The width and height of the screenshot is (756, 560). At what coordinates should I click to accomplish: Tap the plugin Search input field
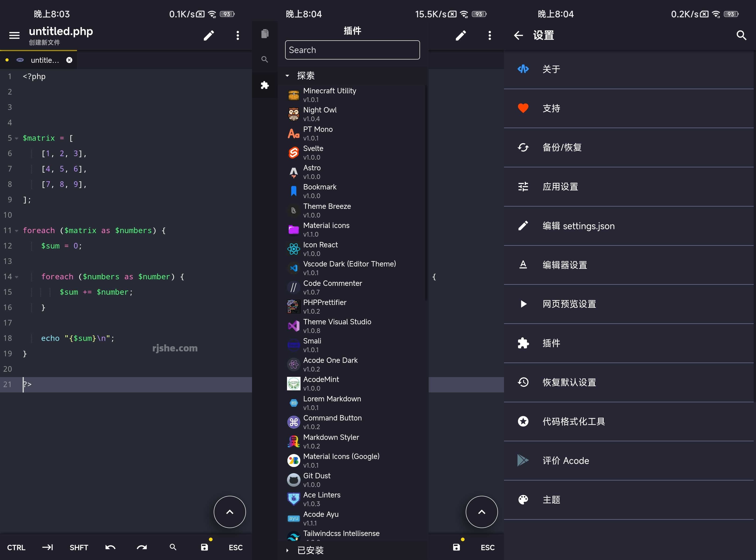(352, 50)
